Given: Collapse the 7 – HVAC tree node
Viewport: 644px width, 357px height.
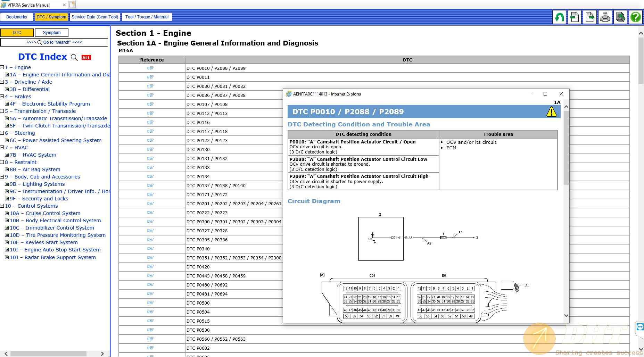Looking at the screenshot, I should tap(2, 148).
